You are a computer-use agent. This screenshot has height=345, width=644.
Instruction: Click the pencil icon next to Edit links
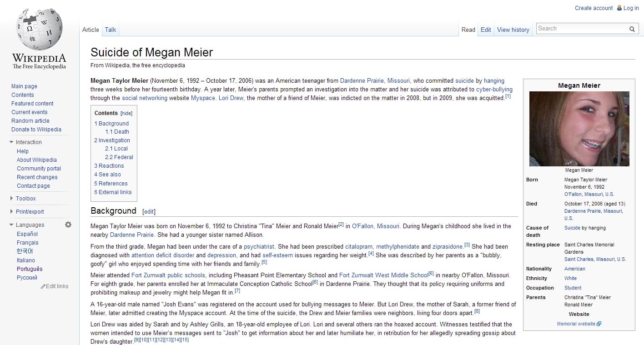(43, 286)
